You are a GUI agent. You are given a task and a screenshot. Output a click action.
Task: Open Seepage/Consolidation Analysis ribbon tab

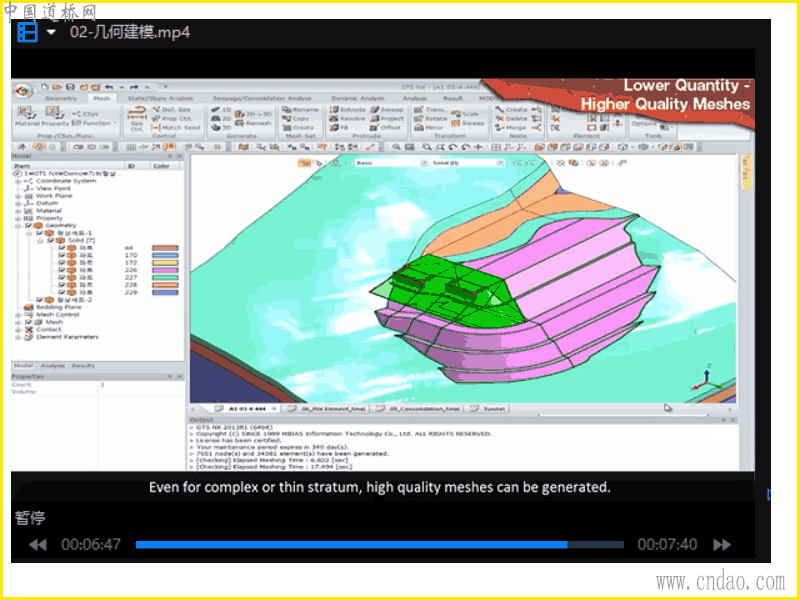(x=263, y=98)
